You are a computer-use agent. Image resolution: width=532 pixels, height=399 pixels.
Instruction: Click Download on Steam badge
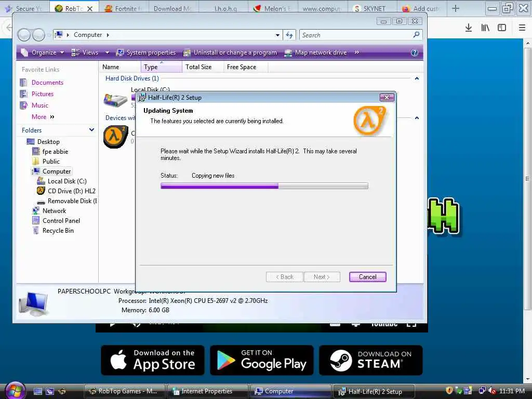(x=371, y=360)
